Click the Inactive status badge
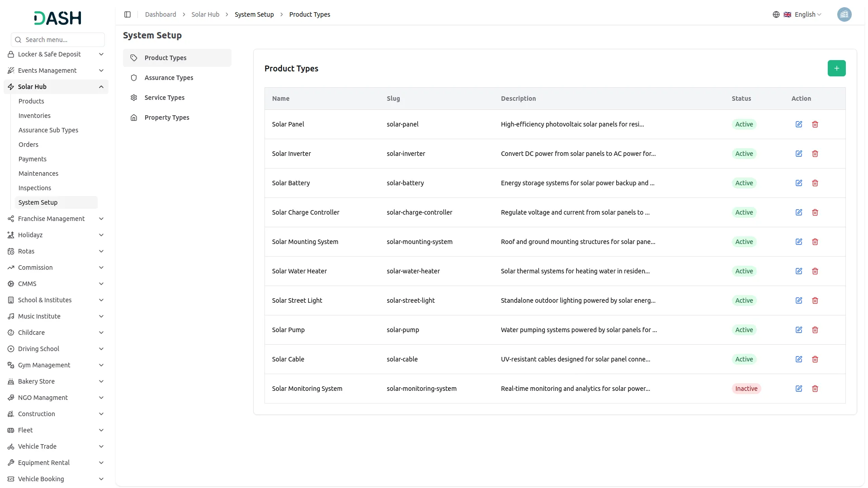 (746, 389)
